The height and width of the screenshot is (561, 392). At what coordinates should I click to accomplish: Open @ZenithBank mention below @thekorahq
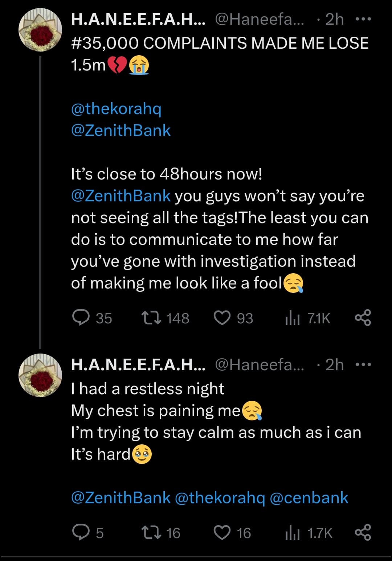point(121,130)
